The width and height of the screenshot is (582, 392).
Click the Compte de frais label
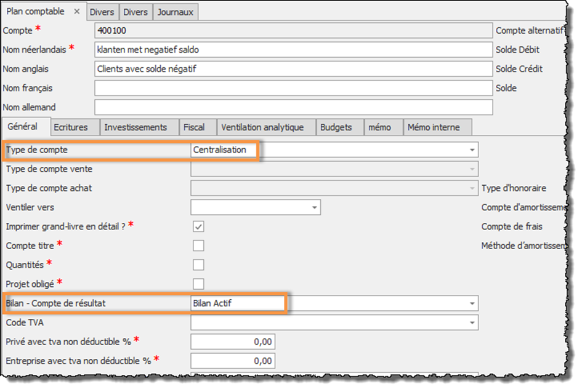tap(512, 226)
